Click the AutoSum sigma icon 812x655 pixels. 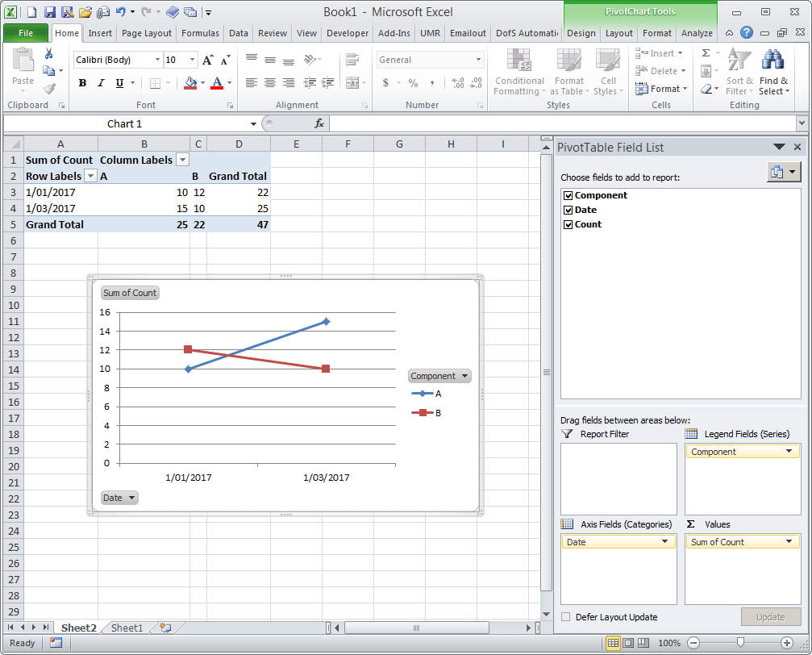[x=706, y=53]
